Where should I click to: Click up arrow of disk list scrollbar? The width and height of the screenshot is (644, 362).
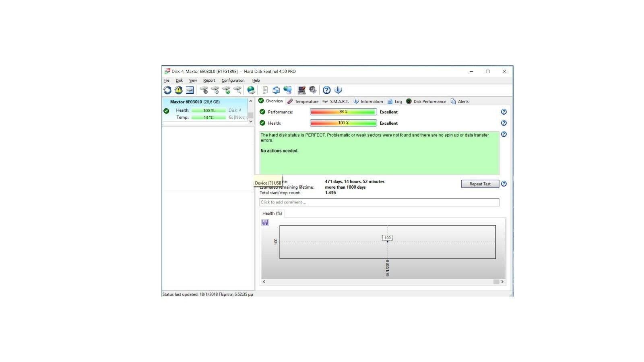pos(251,101)
